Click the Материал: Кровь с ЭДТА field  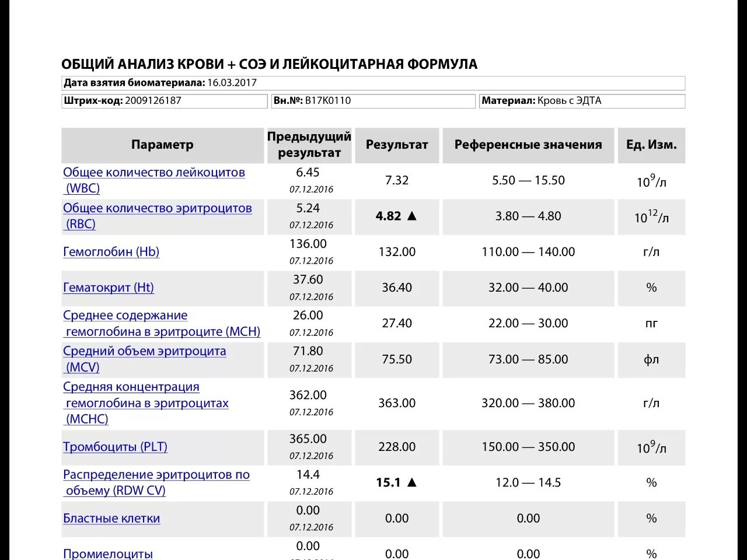coord(582,101)
